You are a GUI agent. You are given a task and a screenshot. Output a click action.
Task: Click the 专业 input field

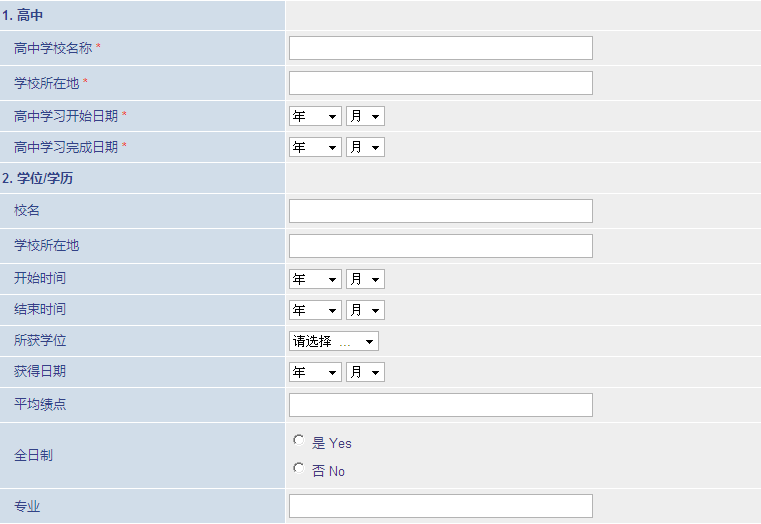(x=441, y=506)
